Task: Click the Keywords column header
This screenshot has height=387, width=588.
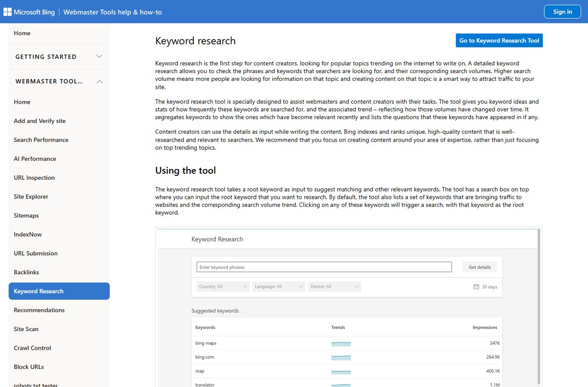Action: point(205,327)
